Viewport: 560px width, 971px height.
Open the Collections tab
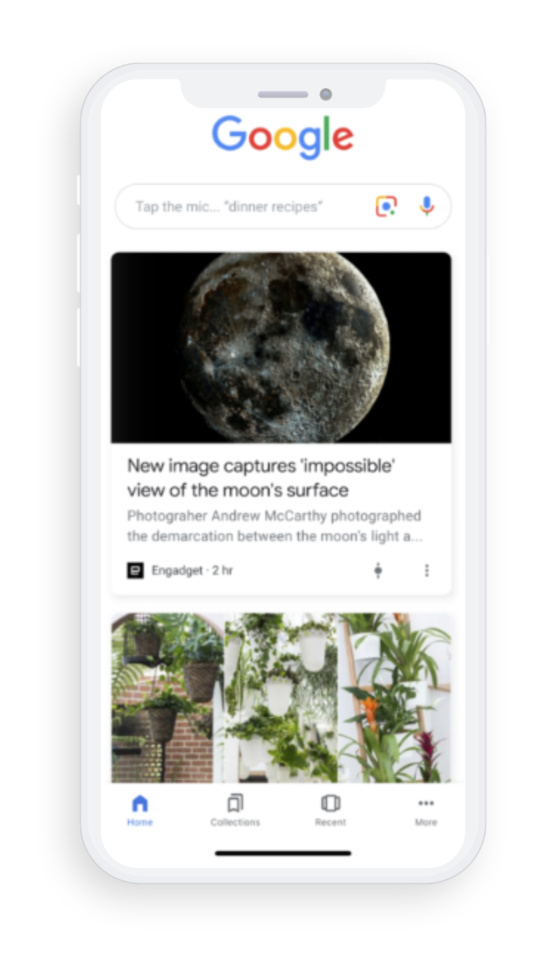point(235,811)
